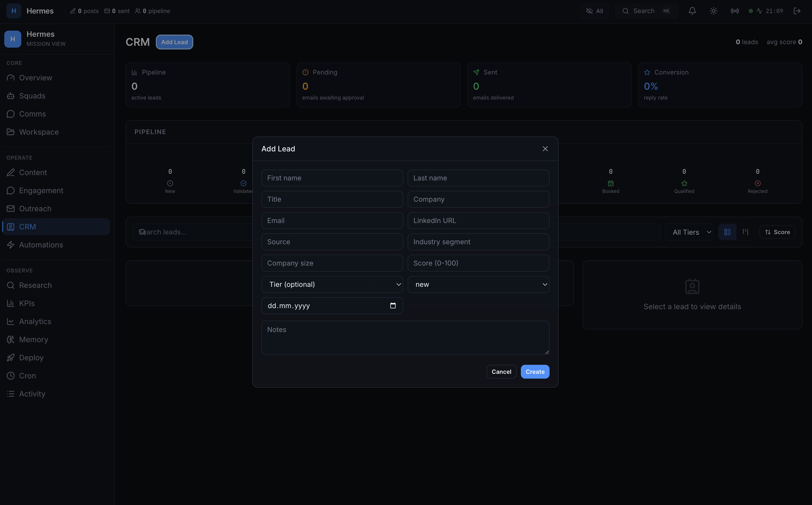Image resolution: width=812 pixels, height=505 pixels.
Task: Open the status dropdown showing new
Action: coord(478,284)
